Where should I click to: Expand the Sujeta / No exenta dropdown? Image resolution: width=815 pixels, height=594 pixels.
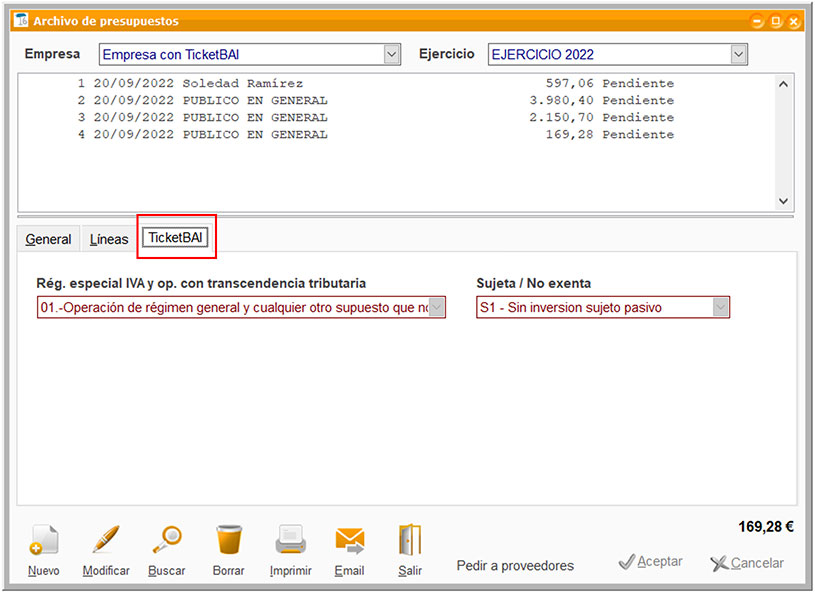pyautogui.click(x=720, y=308)
